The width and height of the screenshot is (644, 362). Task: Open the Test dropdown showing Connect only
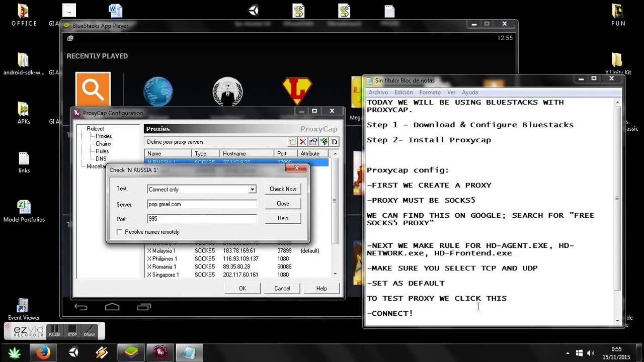click(202, 189)
